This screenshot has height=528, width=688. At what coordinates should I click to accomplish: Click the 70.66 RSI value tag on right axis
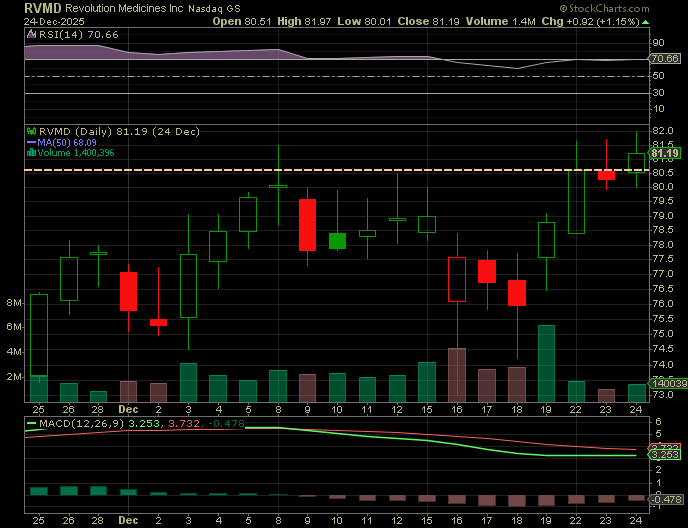[x=665, y=59]
